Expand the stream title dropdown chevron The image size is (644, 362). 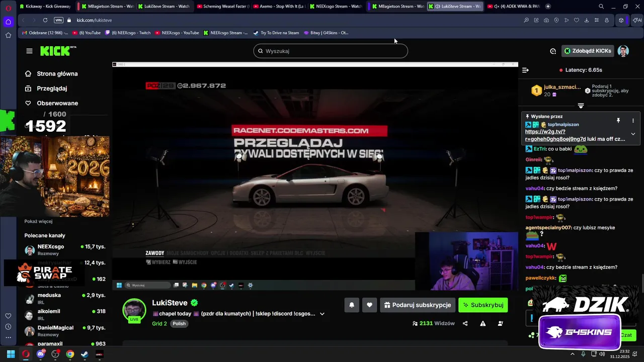[322, 314]
